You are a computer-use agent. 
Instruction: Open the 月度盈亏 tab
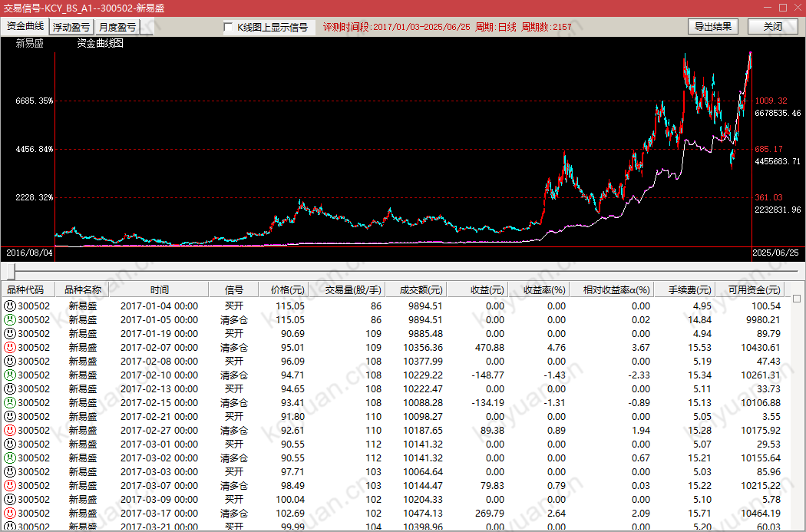coord(117,27)
